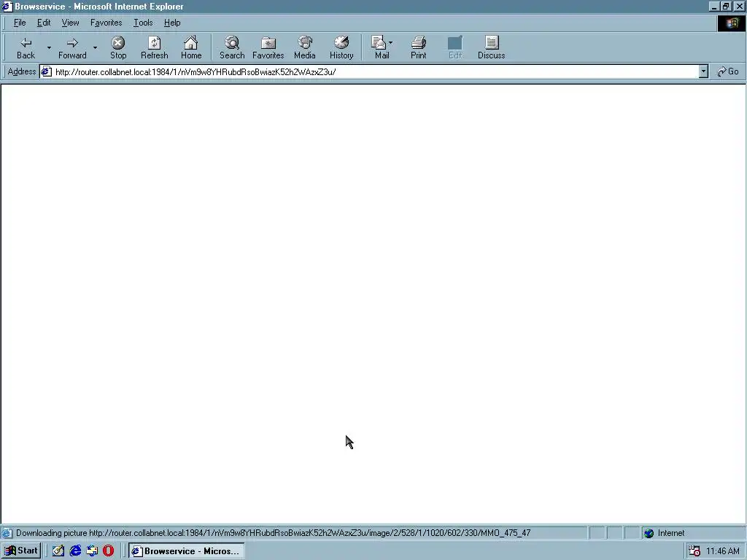Screen dimensions: 747x560
Task: Open the Media bar button
Action: coord(305,47)
